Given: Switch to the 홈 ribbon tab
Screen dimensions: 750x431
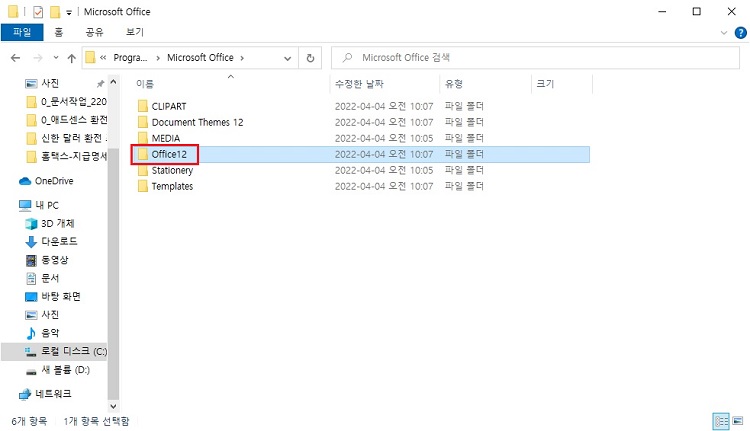Looking at the screenshot, I should 58,32.
